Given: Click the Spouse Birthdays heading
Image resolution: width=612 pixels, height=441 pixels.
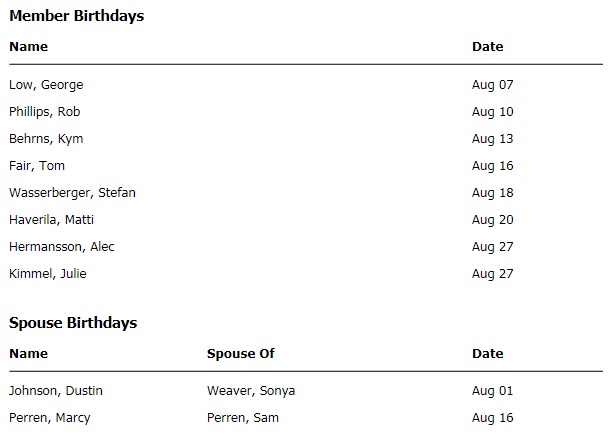Looking at the screenshot, I should click(x=73, y=323).
